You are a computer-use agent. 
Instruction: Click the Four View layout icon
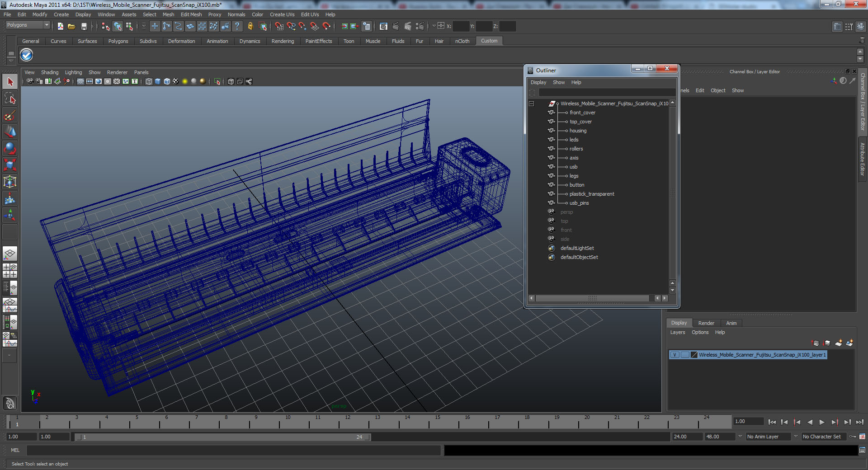coord(10,271)
